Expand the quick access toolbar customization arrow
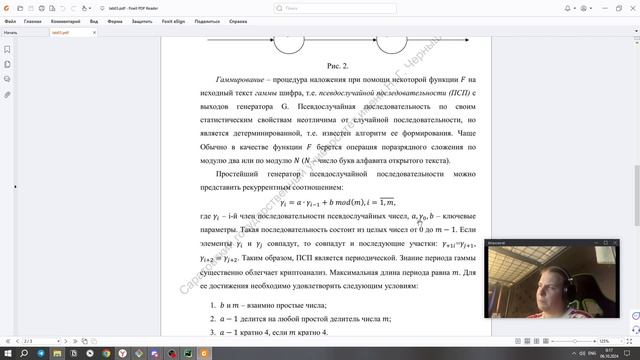The width and height of the screenshot is (640, 360). pyautogui.click(x=102, y=8)
